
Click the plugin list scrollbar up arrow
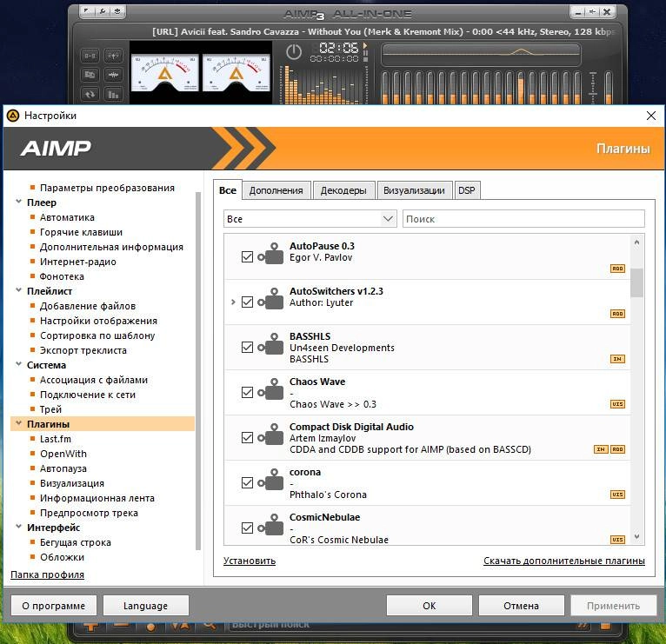636,242
